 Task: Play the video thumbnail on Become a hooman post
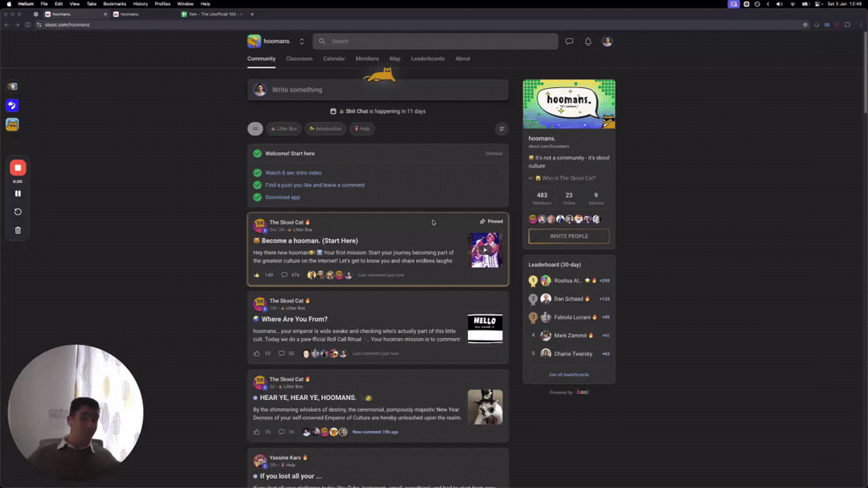(486, 250)
